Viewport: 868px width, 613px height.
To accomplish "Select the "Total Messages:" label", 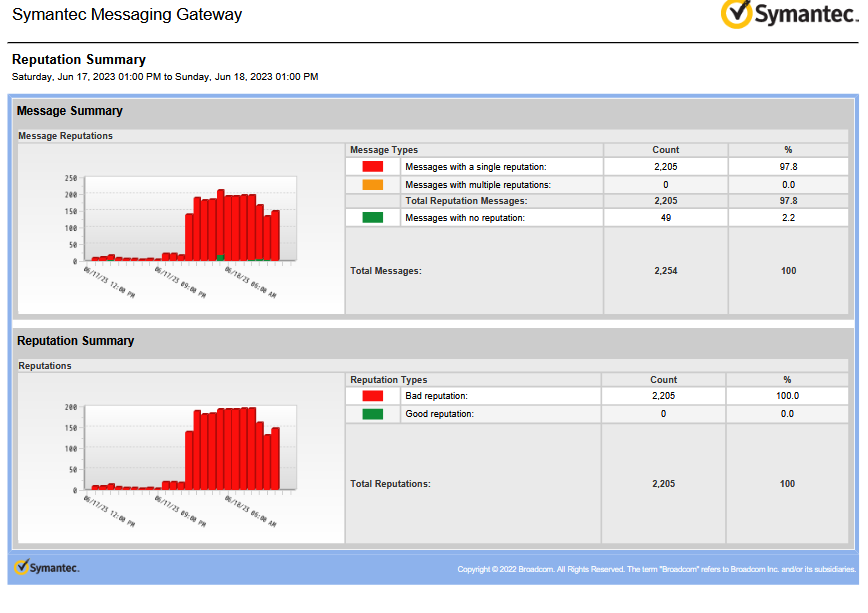I will click(x=386, y=271).
